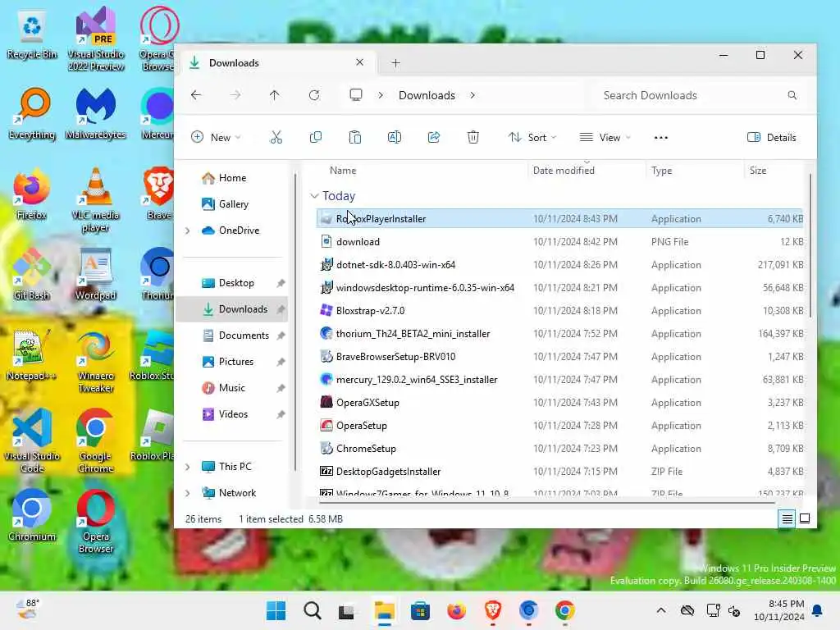Select BraveBrowserSetup-BRV010 file
This screenshot has height=630, width=840.
[x=559, y=357]
